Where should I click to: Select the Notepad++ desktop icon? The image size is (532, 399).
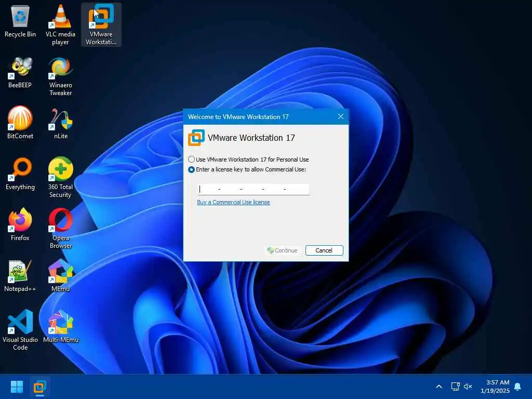(20, 275)
